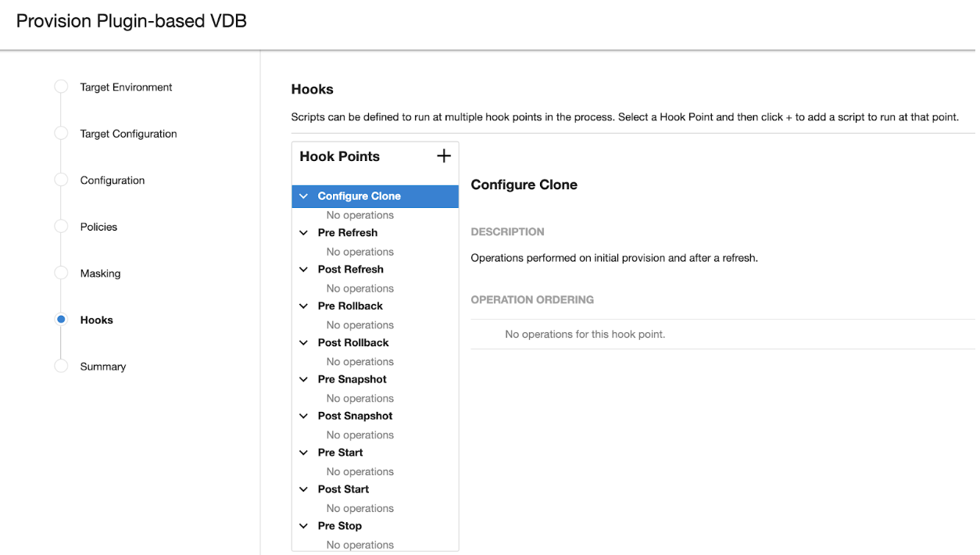
Task: Select the Pre Stop hook point
Action: point(339,526)
